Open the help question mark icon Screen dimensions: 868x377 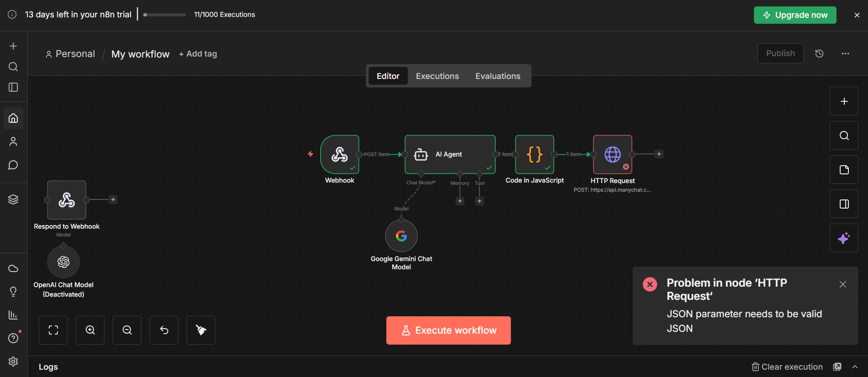13,338
